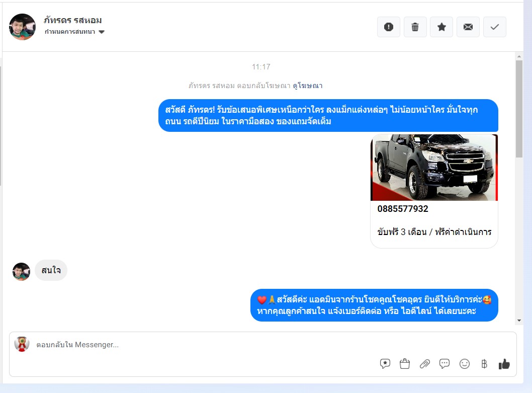Attach a file with the paperclip icon
The width and height of the screenshot is (532, 393).
(425, 364)
